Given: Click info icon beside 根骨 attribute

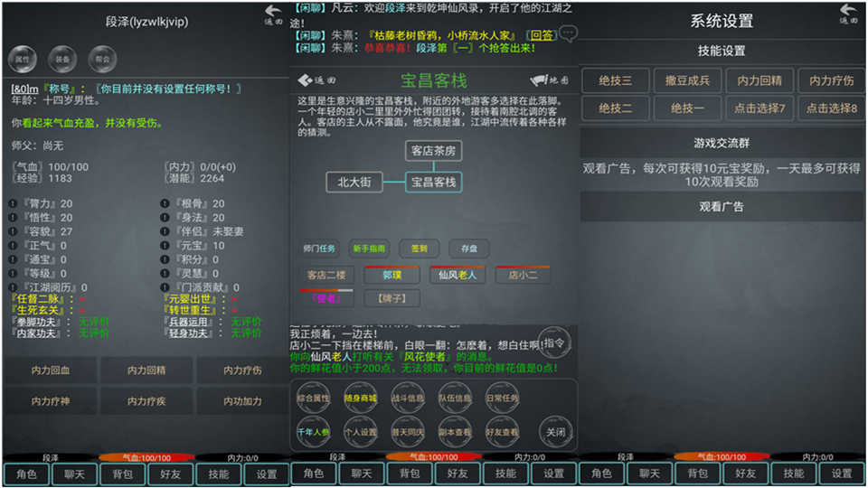Looking at the screenshot, I should [165, 203].
